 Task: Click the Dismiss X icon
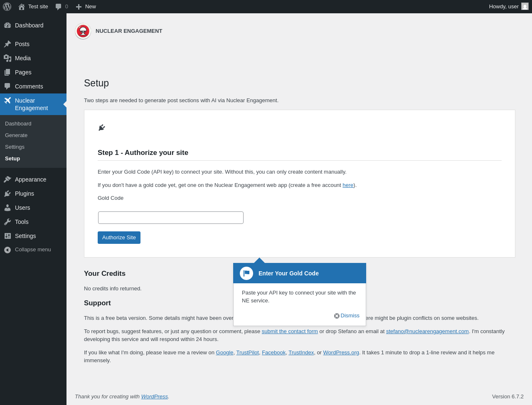click(337, 316)
